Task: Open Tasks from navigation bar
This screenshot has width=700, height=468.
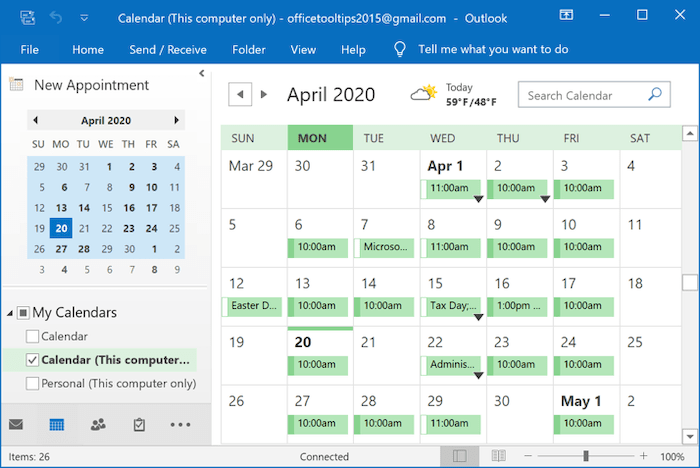Action: pyautogui.click(x=139, y=424)
